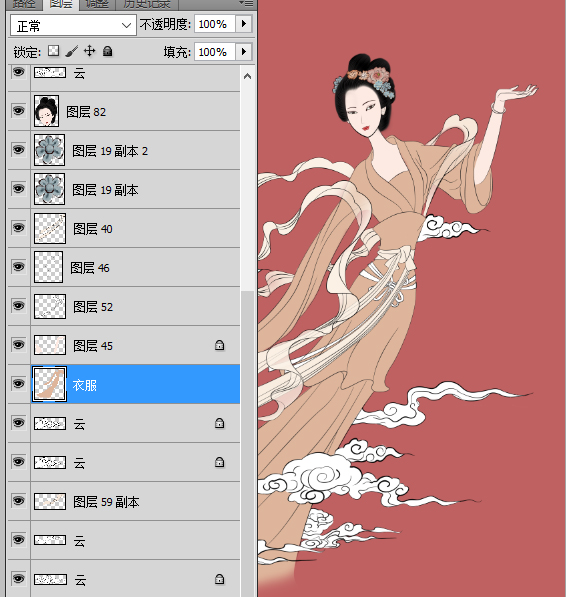The height and width of the screenshot is (597, 566).
Task: Lock image pixels with brush icon
Action: 72,51
